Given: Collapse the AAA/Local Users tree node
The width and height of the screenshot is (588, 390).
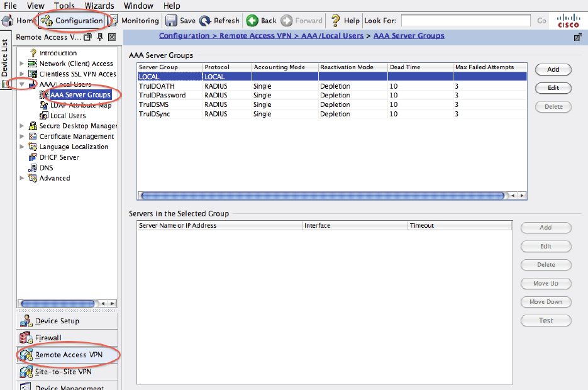Looking at the screenshot, I should [x=23, y=84].
